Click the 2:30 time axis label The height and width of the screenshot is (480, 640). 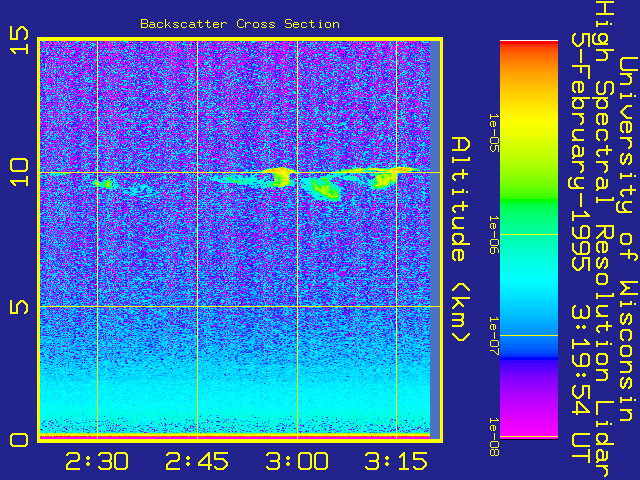[x=97, y=462]
